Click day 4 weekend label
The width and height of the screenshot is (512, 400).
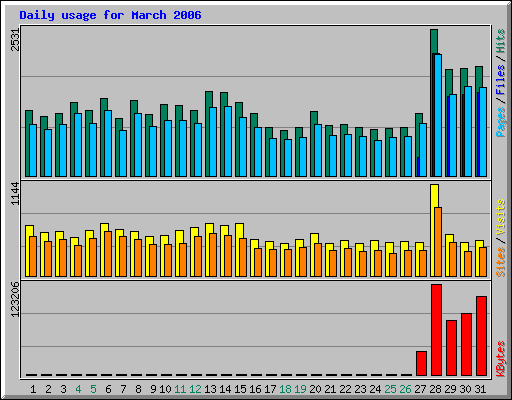point(78,389)
